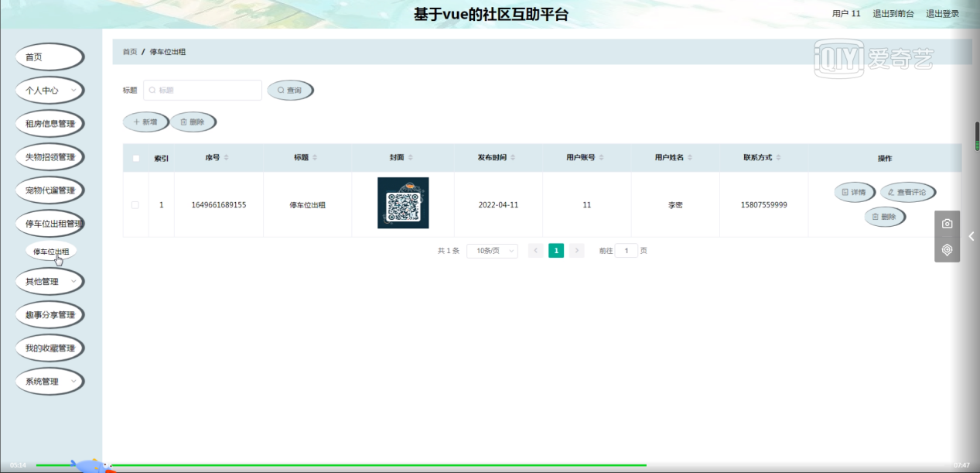Click the hexagon settings icon in the player panel
Image resolution: width=980 pixels, height=473 pixels.
[947, 250]
